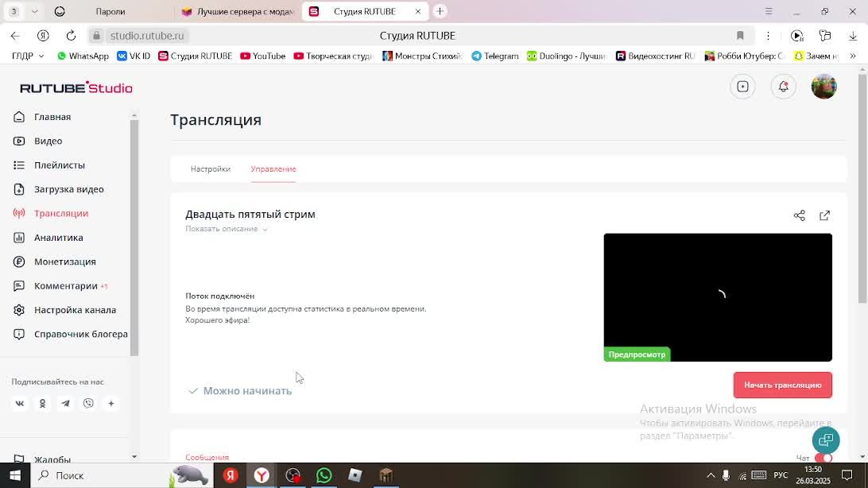Open Монетизация section
This screenshot has width=868, height=488.
pyautogui.click(x=64, y=261)
